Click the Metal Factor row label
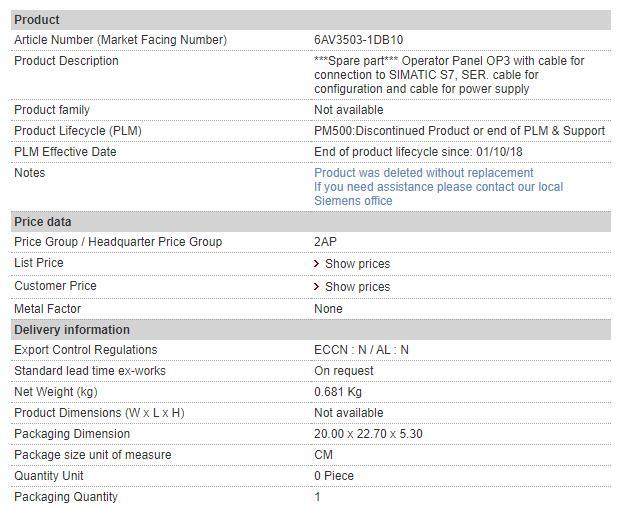Image resolution: width=621 pixels, height=507 pixels. (48, 309)
